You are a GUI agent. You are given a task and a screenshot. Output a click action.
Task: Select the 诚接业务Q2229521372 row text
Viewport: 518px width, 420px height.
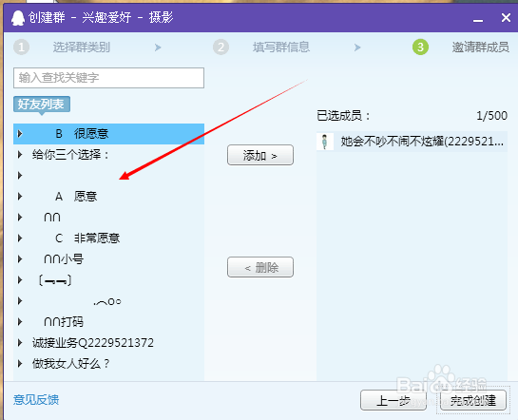tap(93, 343)
